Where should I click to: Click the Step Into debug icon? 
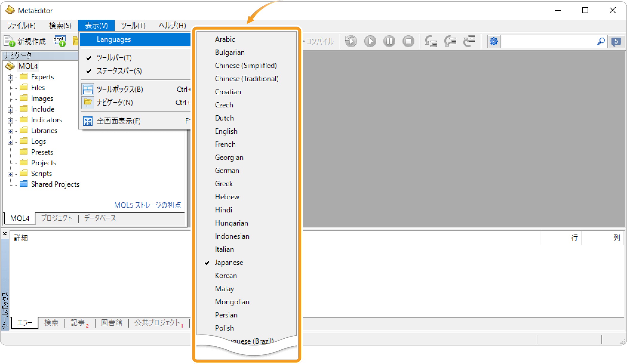click(x=431, y=41)
